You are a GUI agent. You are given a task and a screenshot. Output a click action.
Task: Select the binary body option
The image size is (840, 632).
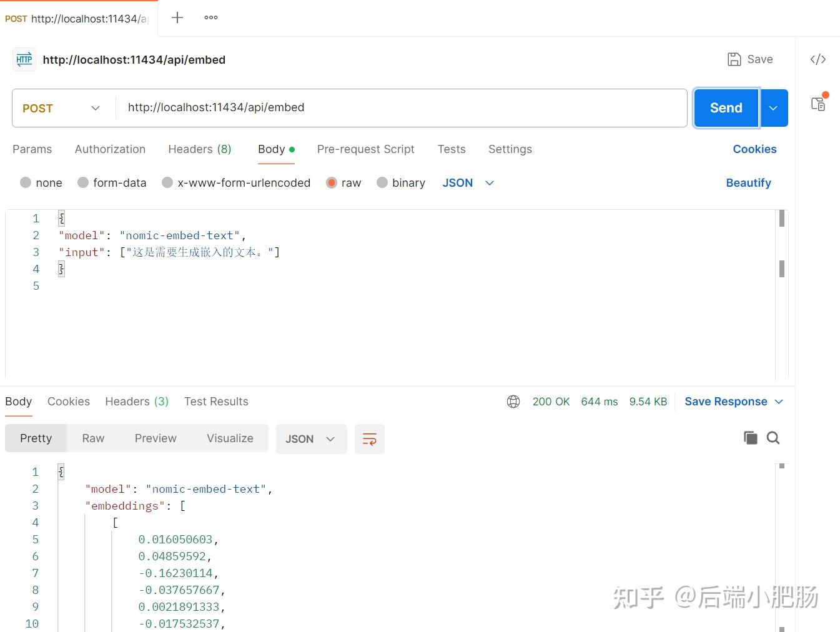(x=382, y=182)
